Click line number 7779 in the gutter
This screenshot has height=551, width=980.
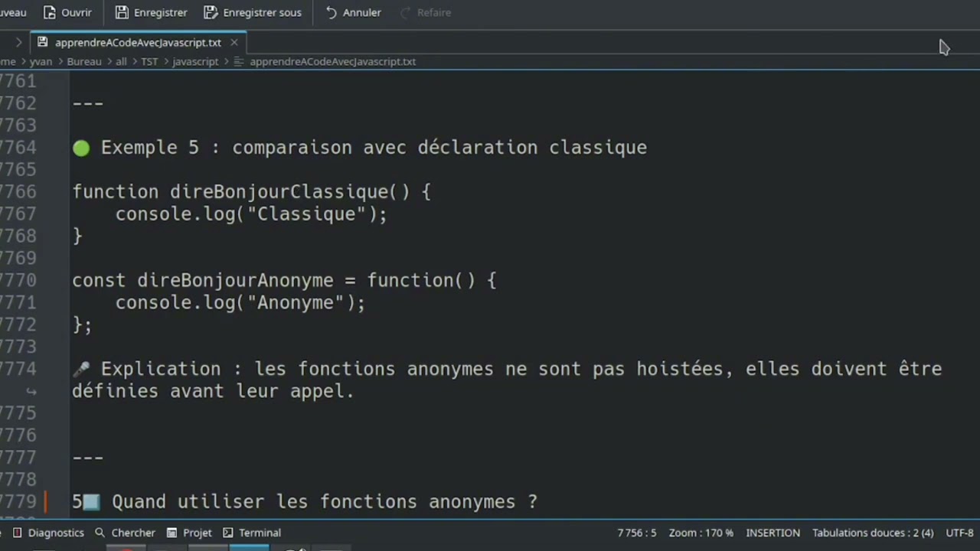[x=18, y=502]
